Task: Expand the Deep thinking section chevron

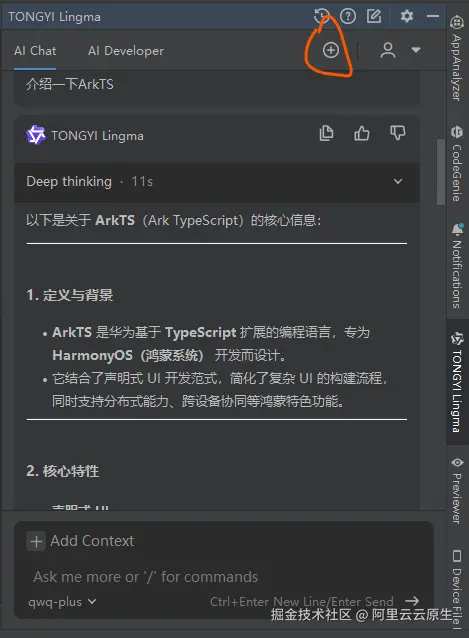Action: pyautogui.click(x=398, y=181)
